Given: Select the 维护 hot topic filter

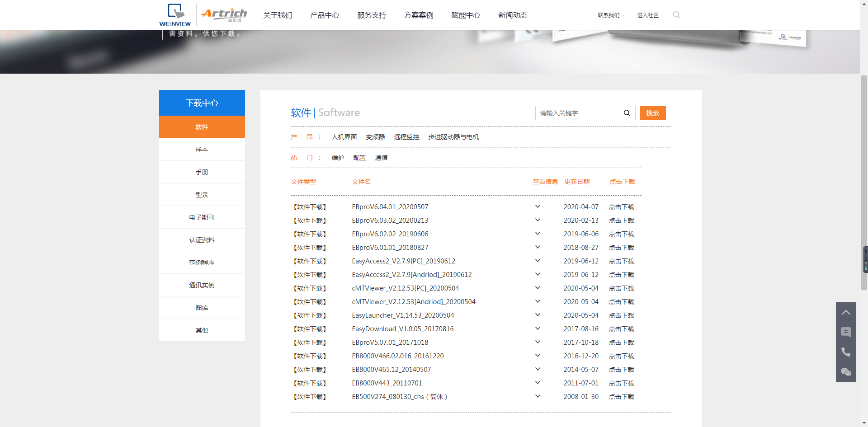Looking at the screenshot, I should point(338,157).
